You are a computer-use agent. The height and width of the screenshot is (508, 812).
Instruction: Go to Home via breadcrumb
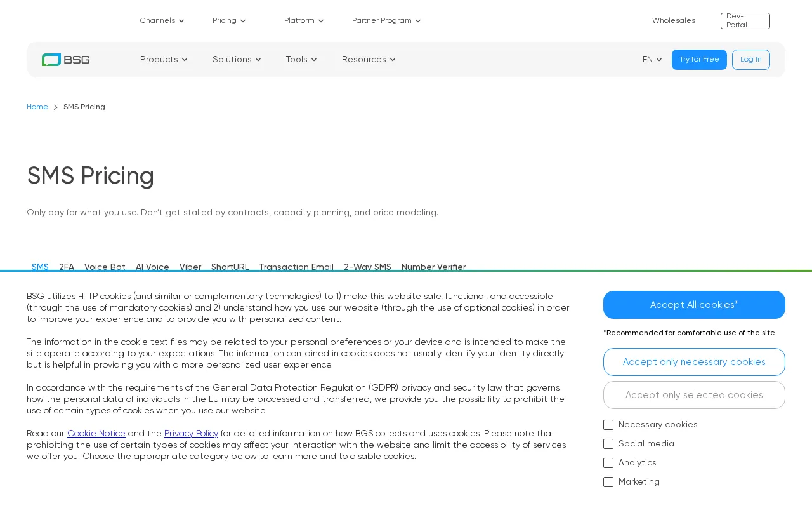point(37,107)
